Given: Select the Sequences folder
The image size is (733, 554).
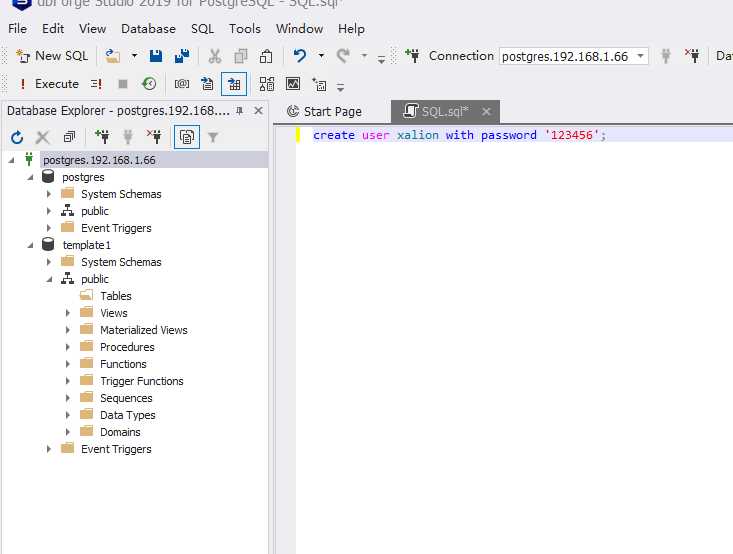Looking at the screenshot, I should [126, 398].
